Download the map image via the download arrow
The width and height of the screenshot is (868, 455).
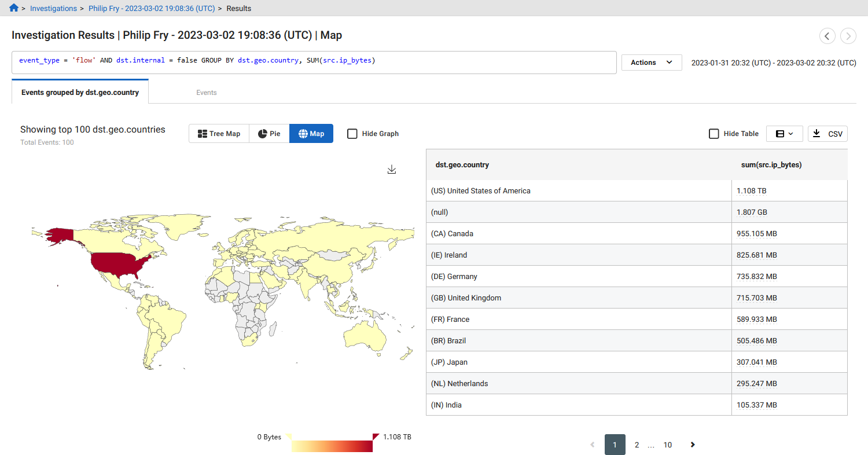click(392, 169)
